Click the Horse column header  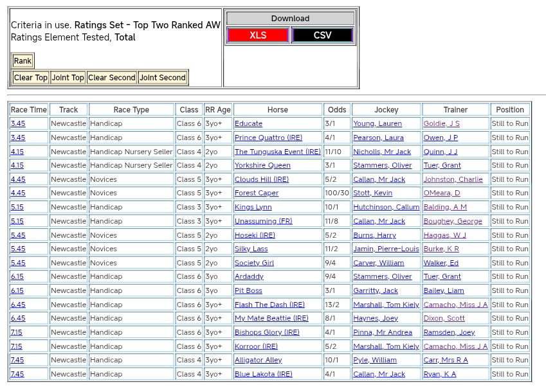(x=277, y=110)
